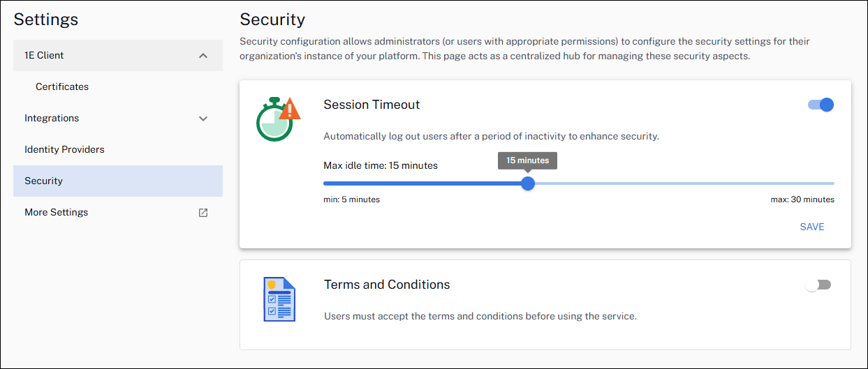The height and width of the screenshot is (369, 868).
Task: Click the Terms and Conditions document icon
Action: [x=279, y=299]
